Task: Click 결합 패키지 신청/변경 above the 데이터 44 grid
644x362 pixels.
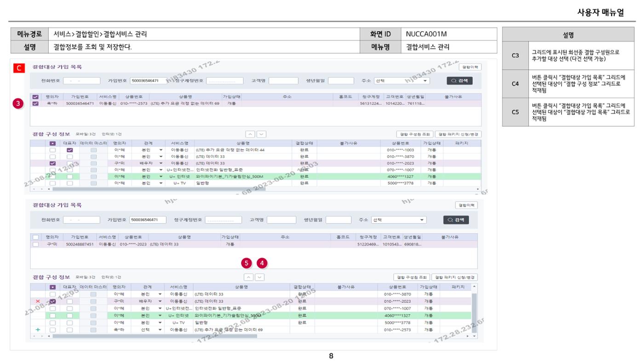Action: [458, 134]
